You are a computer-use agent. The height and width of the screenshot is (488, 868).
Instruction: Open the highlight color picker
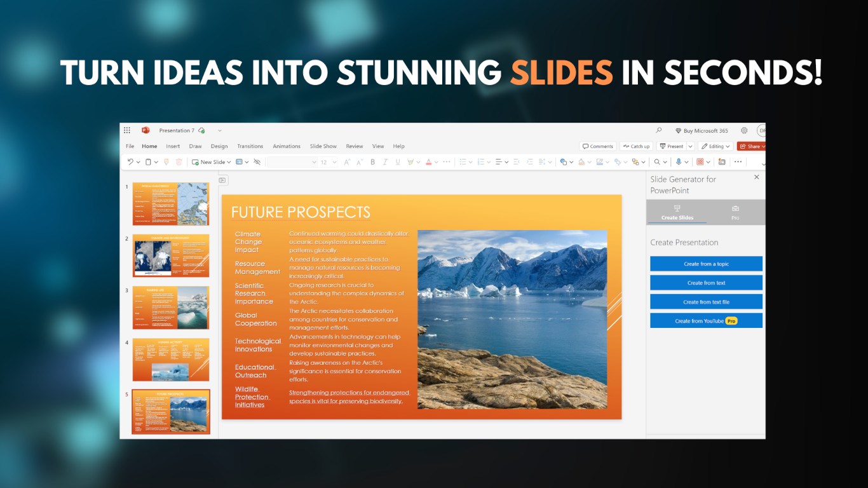[x=413, y=162]
